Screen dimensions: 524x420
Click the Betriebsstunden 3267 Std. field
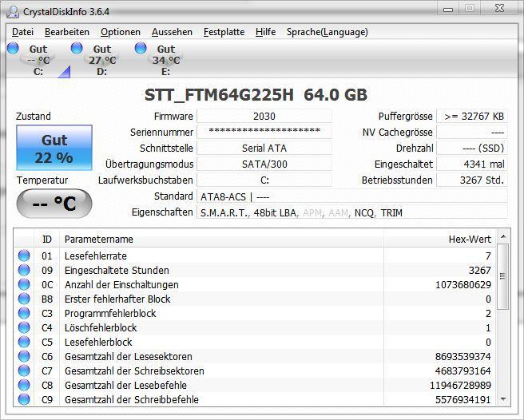472,180
